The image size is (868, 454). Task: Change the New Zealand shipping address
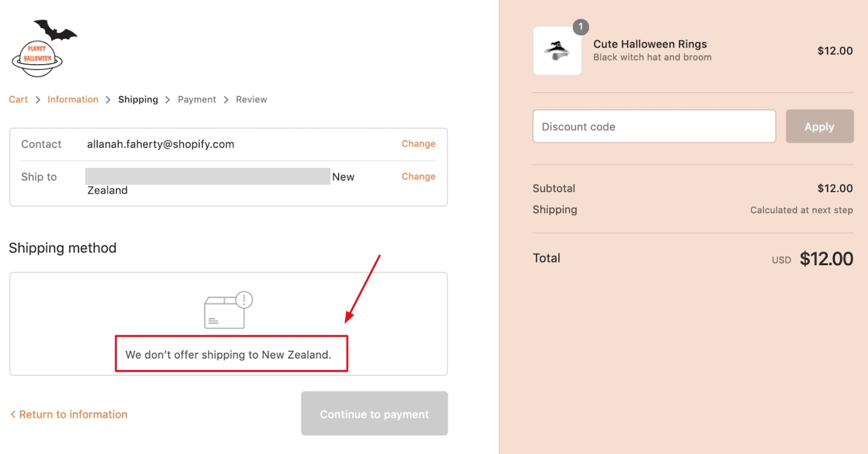(x=418, y=176)
